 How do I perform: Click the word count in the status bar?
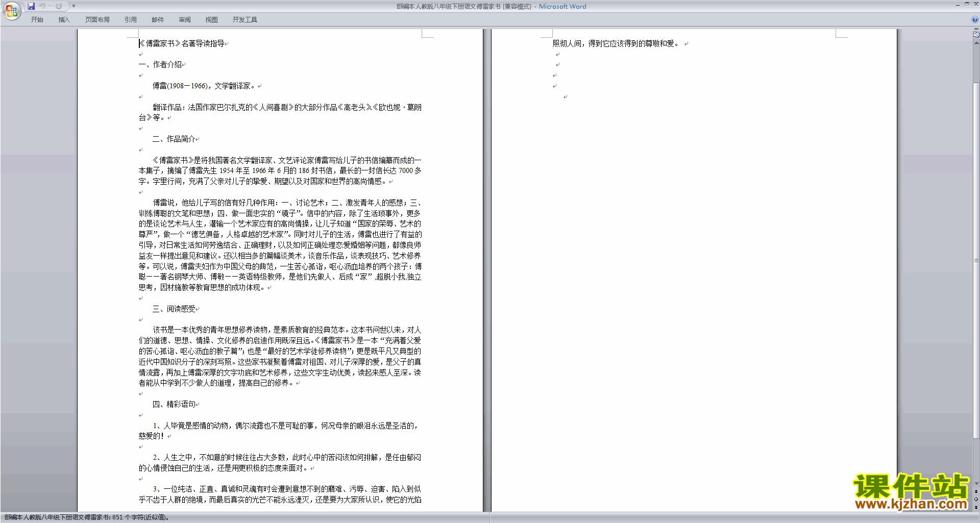[87, 517]
